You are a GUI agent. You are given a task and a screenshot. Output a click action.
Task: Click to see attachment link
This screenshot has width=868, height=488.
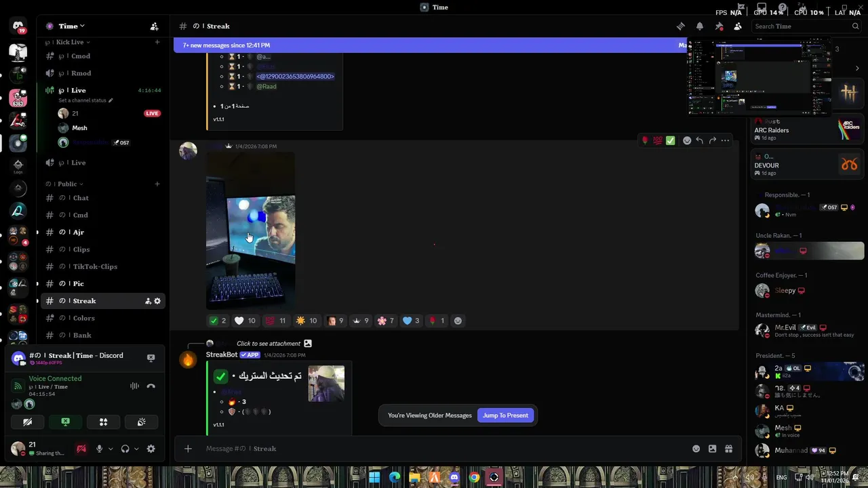269,344
